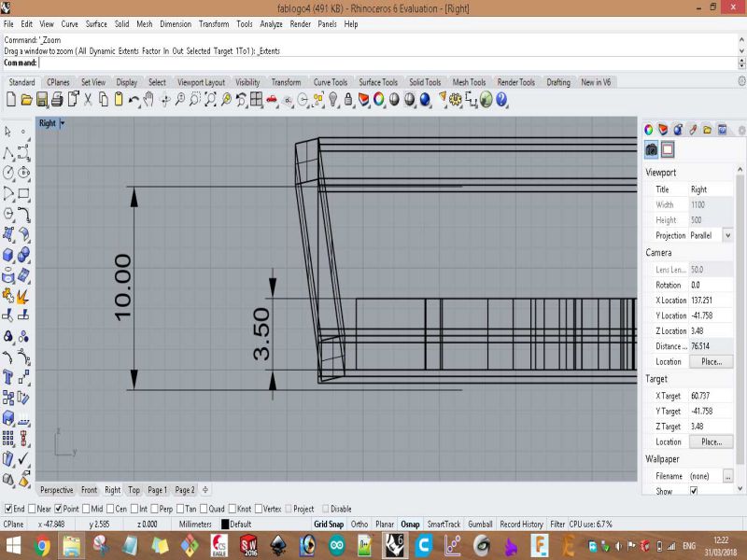The height and width of the screenshot is (560, 747).
Task: Click the Save icon in Standard toolbar
Action: (x=42, y=99)
